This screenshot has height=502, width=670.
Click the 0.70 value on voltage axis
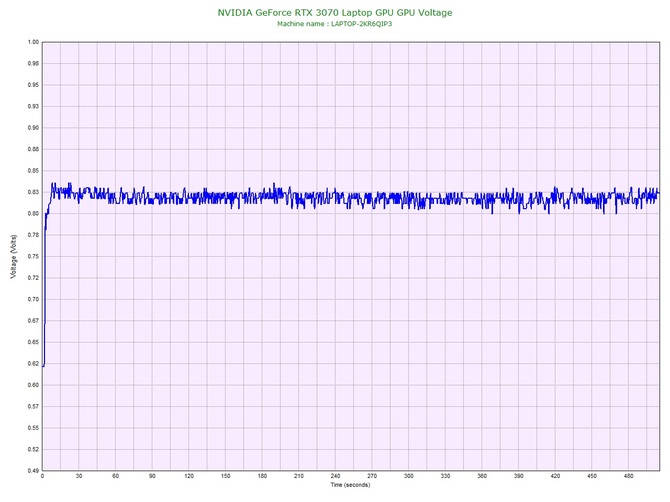coord(33,299)
